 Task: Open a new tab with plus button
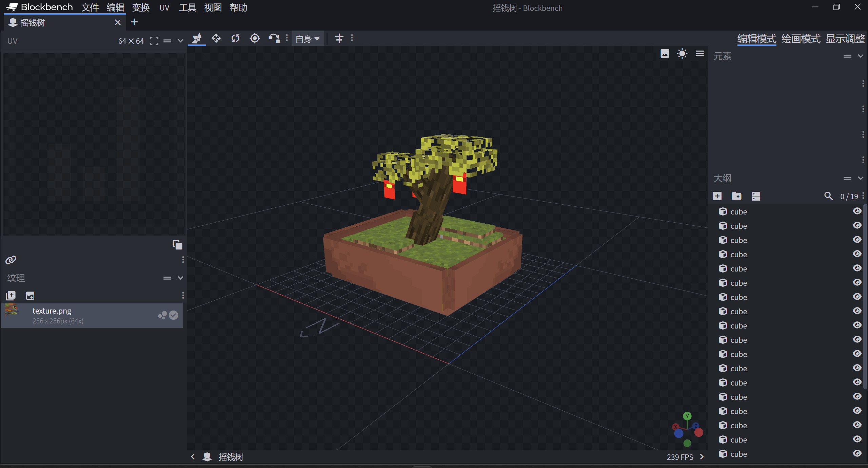point(134,22)
